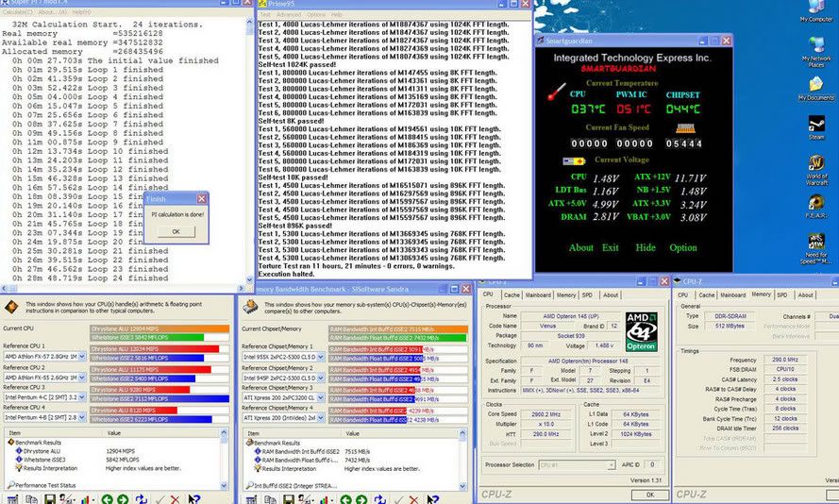Click the checkmark icon in CPU benchmark toolbar
The image size is (839, 504).
coord(160,499)
